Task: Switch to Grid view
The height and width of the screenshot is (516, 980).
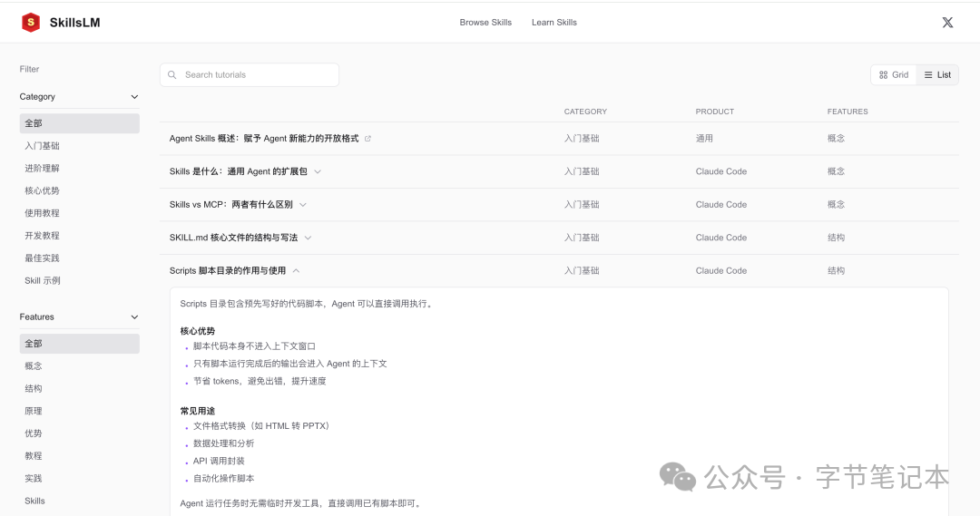Action: [x=894, y=75]
